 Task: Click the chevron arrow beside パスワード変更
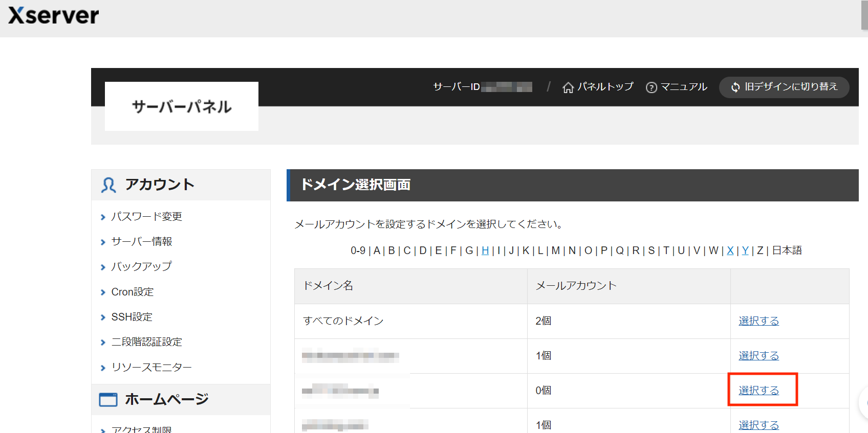tap(103, 217)
